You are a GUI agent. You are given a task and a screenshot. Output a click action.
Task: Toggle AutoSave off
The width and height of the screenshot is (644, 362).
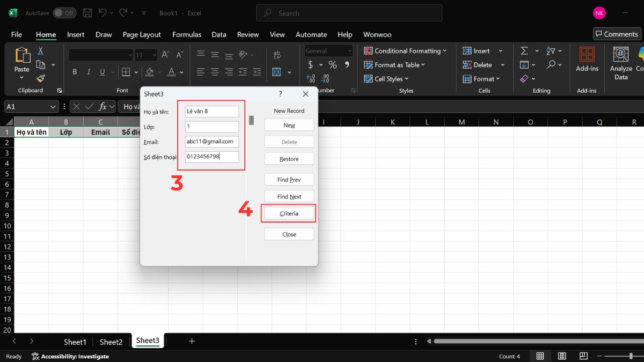pyautogui.click(x=64, y=12)
